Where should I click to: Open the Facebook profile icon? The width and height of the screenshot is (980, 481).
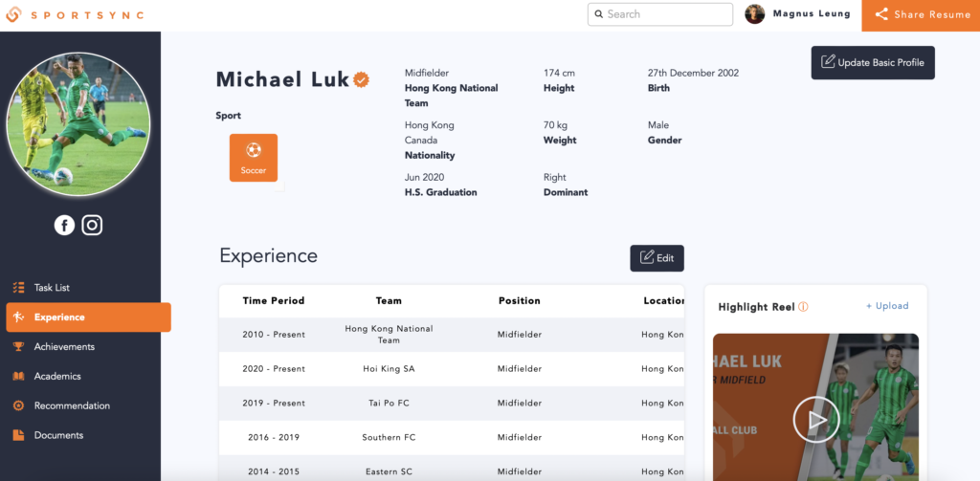point(64,225)
